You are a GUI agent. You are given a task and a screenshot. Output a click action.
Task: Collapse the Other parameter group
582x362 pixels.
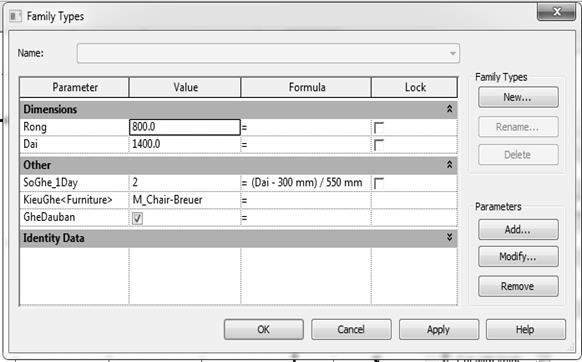[x=449, y=164]
